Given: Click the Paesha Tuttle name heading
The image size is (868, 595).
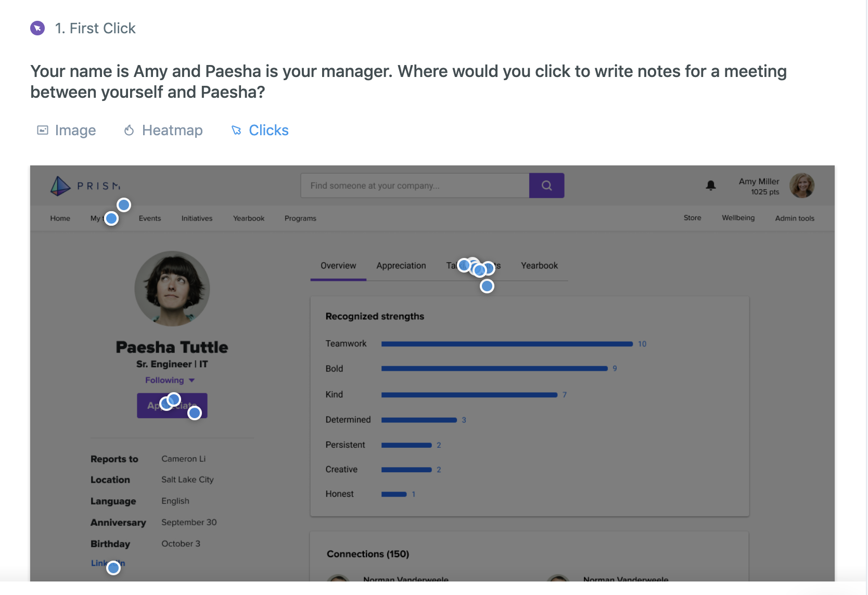Looking at the screenshot, I should (x=172, y=347).
